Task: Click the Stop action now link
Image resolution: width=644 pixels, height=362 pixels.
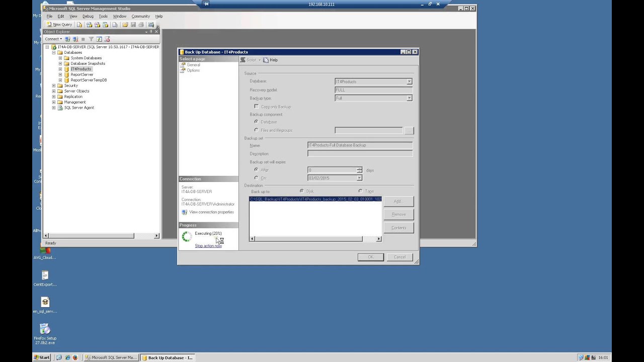Action: click(x=208, y=246)
